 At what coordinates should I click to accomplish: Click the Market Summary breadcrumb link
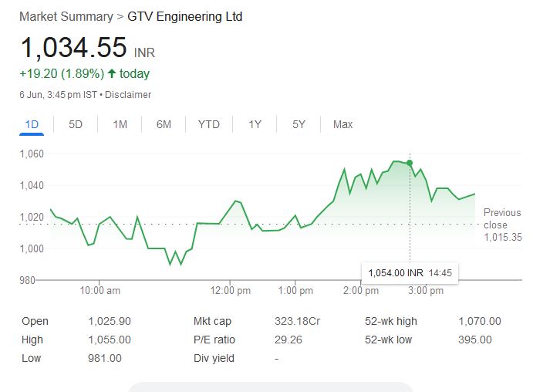[x=66, y=16]
